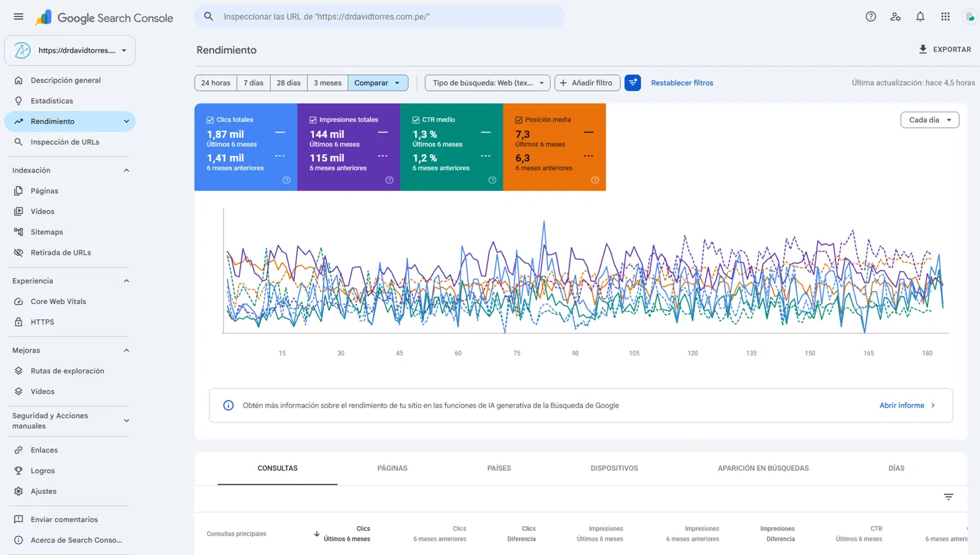Click the URL inspection search field
980x555 pixels.
[380, 17]
